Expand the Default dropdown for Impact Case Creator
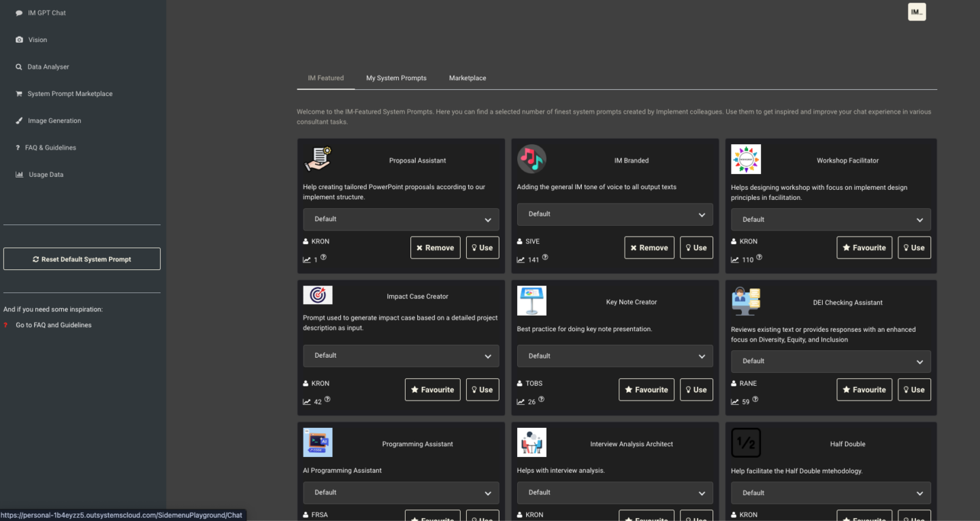Image resolution: width=980 pixels, height=521 pixels. pos(401,356)
